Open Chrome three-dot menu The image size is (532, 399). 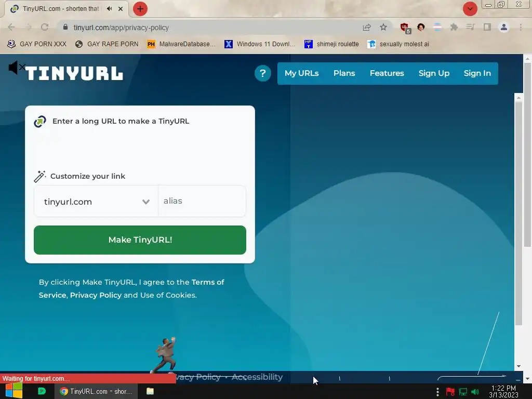pyautogui.click(x=521, y=27)
